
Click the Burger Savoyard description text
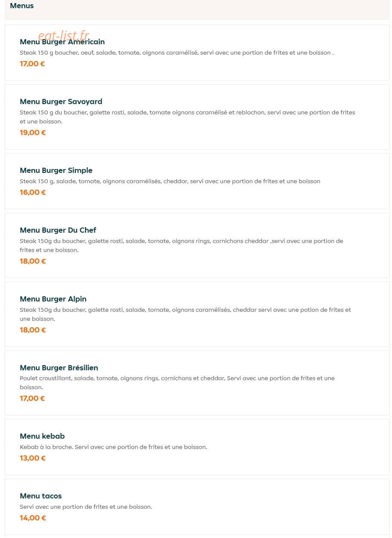click(188, 117)
